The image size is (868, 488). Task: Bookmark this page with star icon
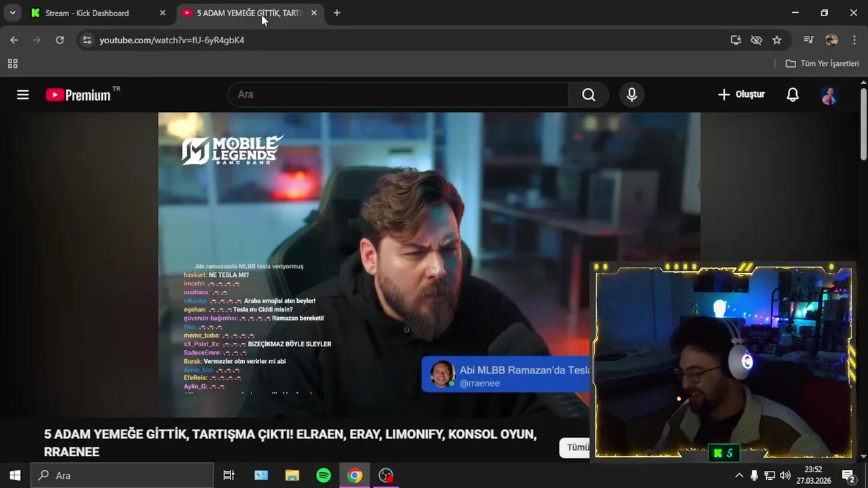tap(776, 40)
